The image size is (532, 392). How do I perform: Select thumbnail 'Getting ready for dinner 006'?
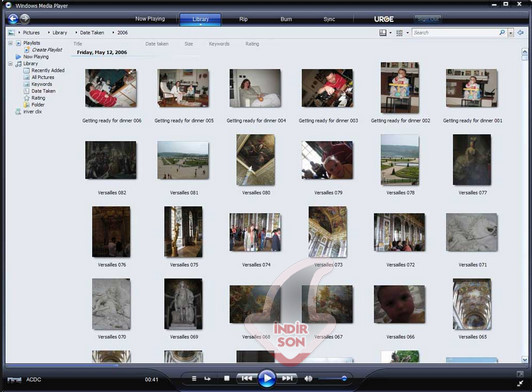pos(111,88)
